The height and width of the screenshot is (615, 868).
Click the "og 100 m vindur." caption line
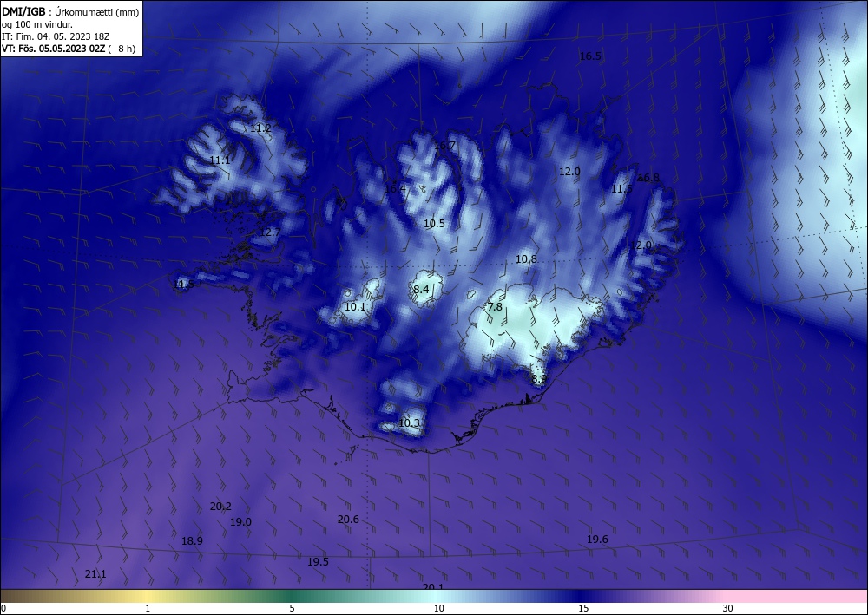pos(37,23)
